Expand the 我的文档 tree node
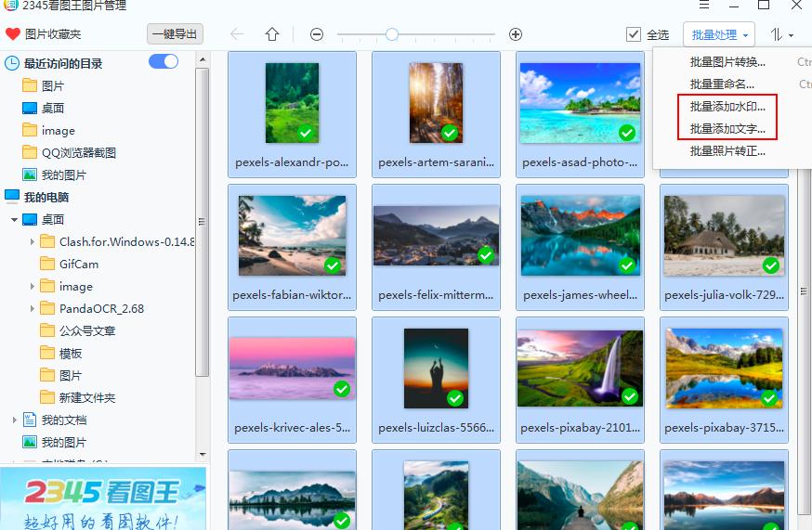 click(14, 420)
